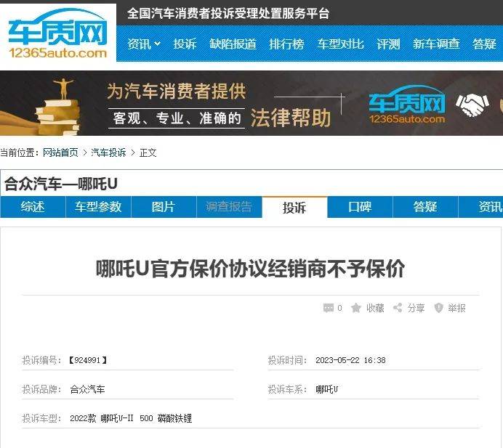
Task: Expand the 资讯 dropdown in top nav
Action: (x=144, y=44)
